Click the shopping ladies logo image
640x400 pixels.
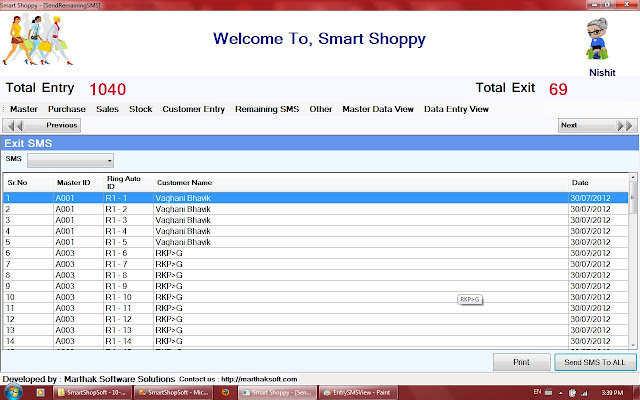click(x=38, y=40)
